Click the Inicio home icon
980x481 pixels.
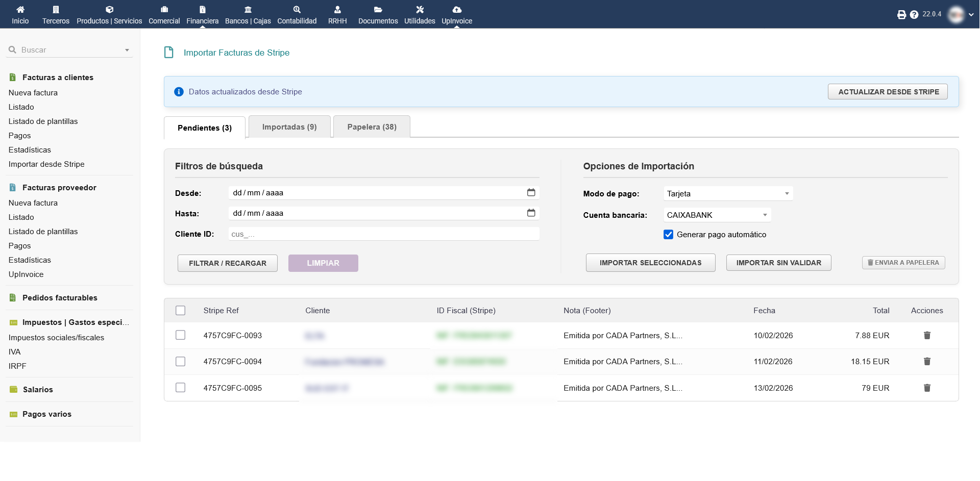pos(20,9)
